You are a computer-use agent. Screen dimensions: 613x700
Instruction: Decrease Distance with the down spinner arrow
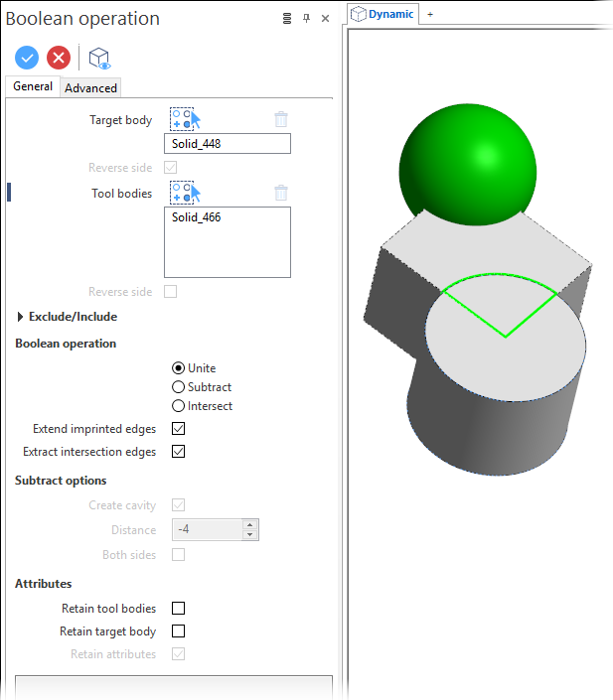tap(249, 535)
